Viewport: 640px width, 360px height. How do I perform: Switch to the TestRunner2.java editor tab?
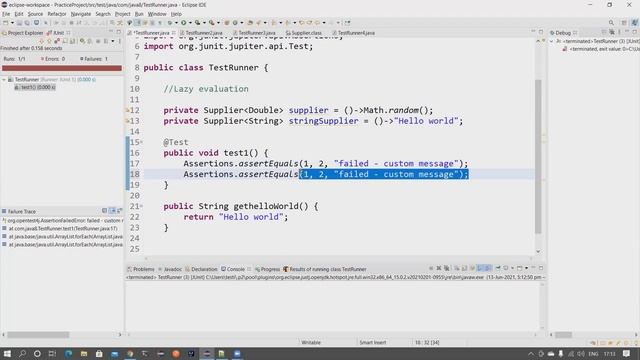click(203, 33)
